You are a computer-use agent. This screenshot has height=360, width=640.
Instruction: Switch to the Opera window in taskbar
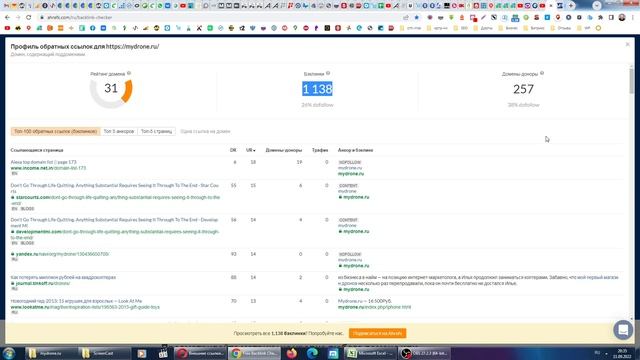pos(200,353)
